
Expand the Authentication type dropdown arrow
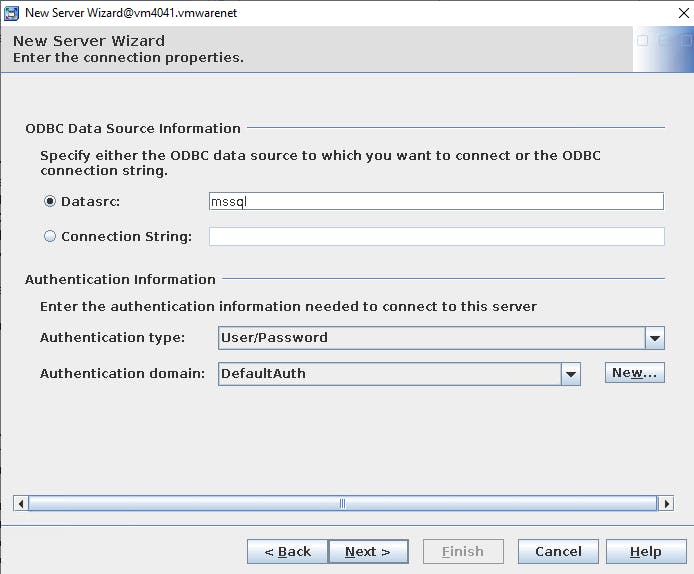655,338
